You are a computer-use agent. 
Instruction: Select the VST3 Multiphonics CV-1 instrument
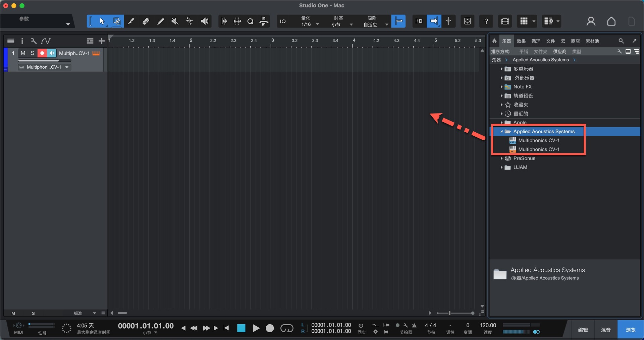coord(539,140)
